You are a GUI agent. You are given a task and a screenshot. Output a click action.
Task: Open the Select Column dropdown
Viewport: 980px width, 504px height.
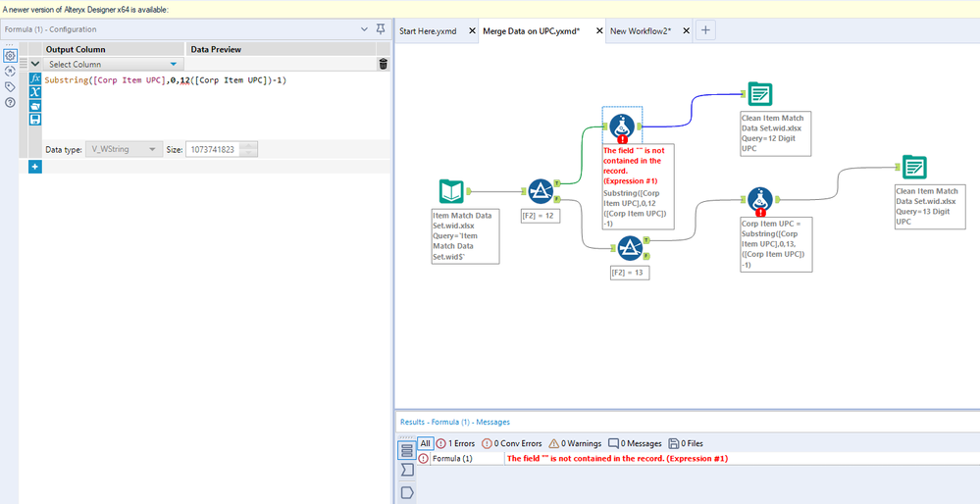point(113,64)
